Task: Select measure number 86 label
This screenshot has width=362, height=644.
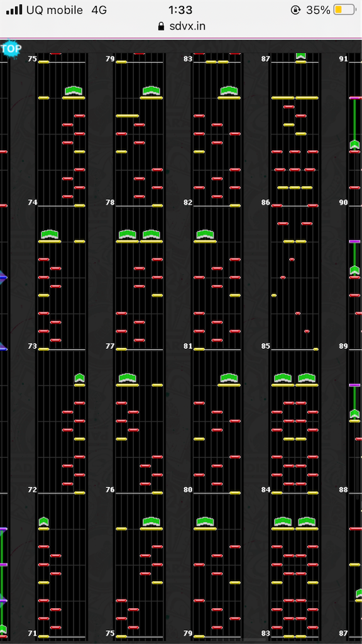Action: click(266, 203)
